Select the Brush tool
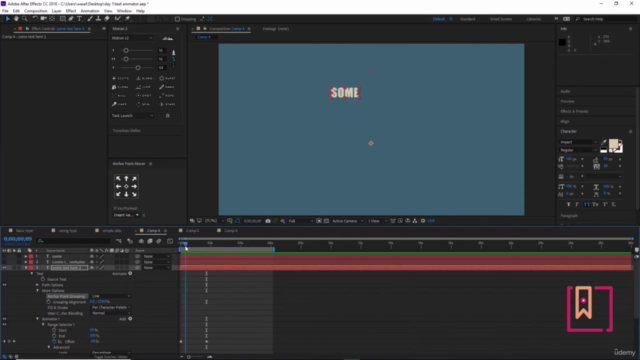This screenshot has width=640, height=360. [90, 19]
